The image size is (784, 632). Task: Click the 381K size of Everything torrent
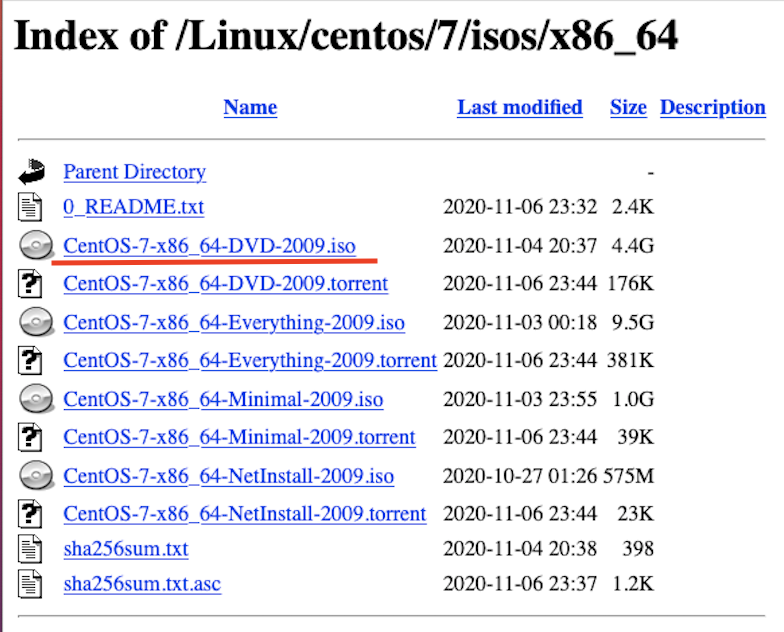pos(630,360)
